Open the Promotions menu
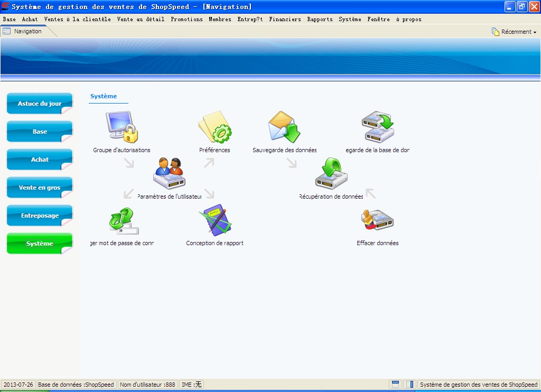This screenshot has width=541, height=392. [186, 19]
